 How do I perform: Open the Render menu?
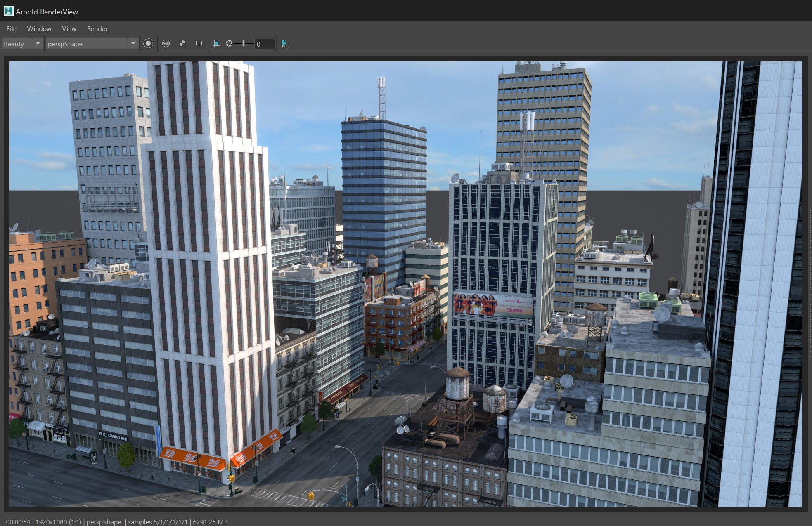tap(97, 28)
